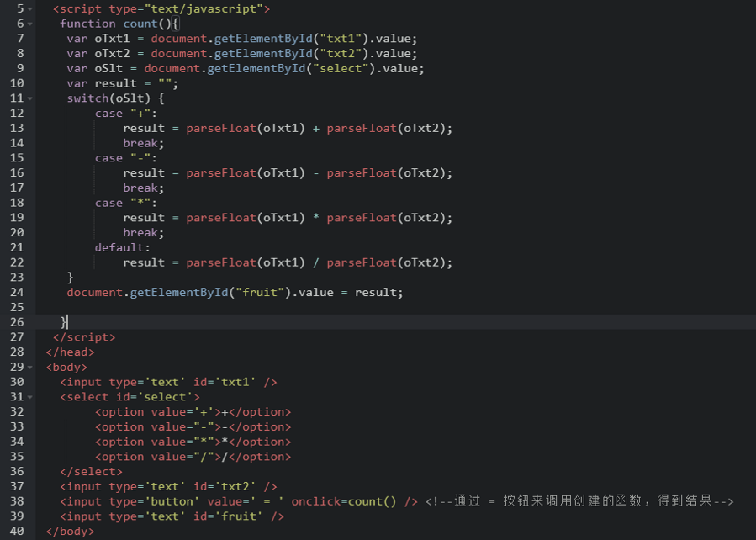The image size is (756, 540).
Task: Click id='fruit' attribute on line 39
Action: [228, 516]
